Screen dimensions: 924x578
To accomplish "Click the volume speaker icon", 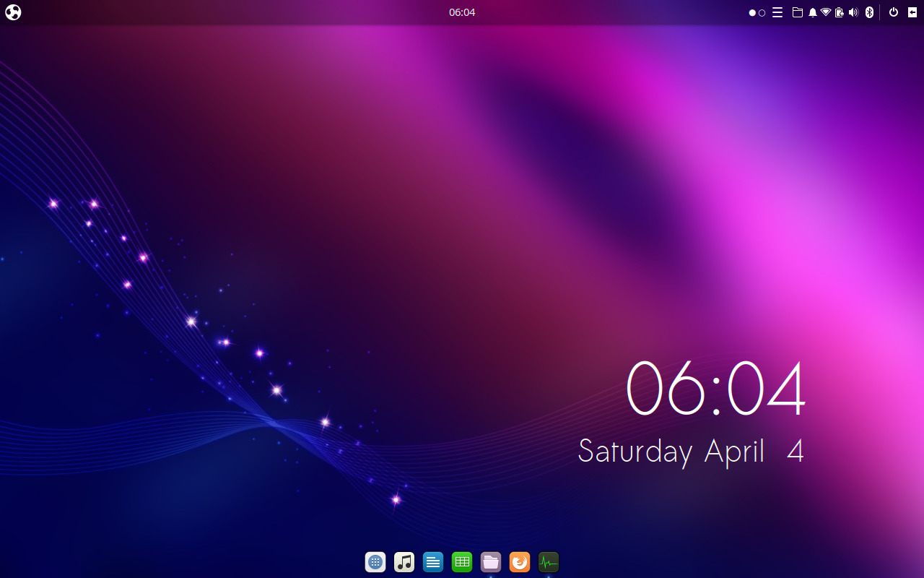I will [853, 12].
